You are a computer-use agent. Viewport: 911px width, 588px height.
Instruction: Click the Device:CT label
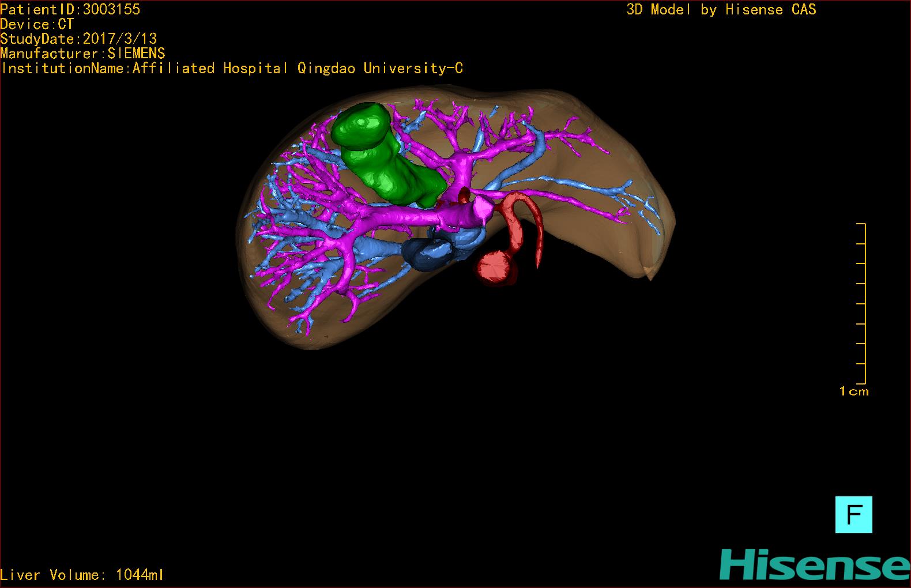[x=37, y=24]
